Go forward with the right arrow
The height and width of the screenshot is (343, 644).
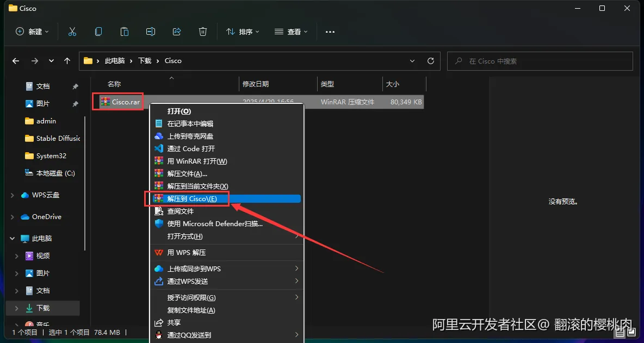35,61
